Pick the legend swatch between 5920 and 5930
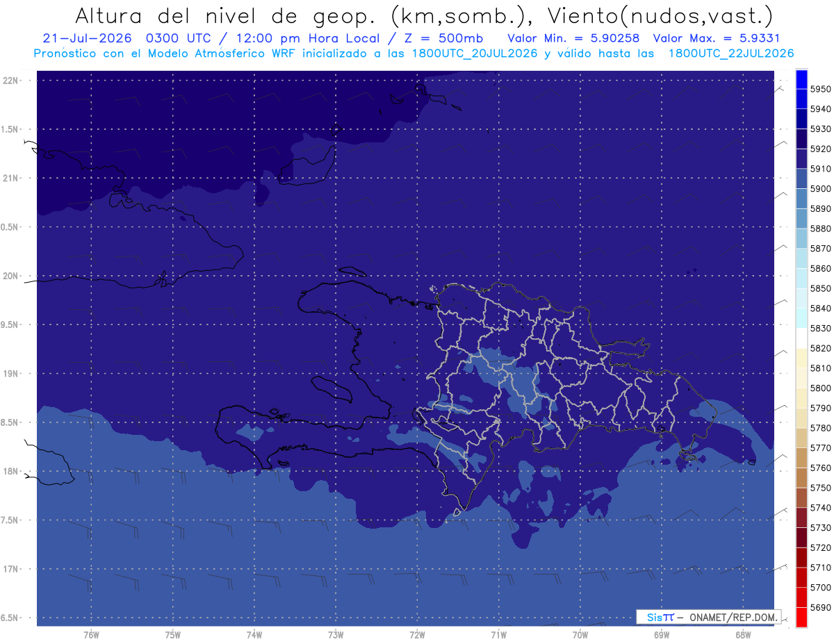The width and height of the screenshot is (834, 644). tap(801, 139)
